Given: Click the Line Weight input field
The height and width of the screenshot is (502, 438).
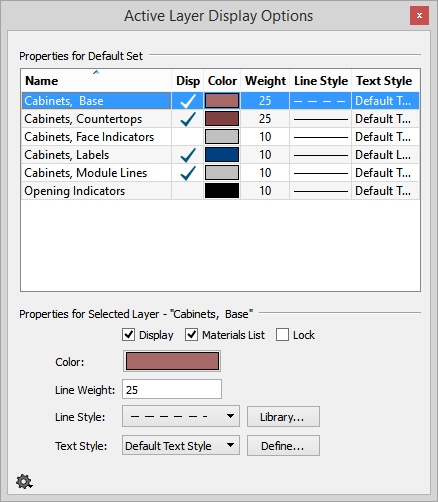Looking at the screenshot, I should click(172, 389).
